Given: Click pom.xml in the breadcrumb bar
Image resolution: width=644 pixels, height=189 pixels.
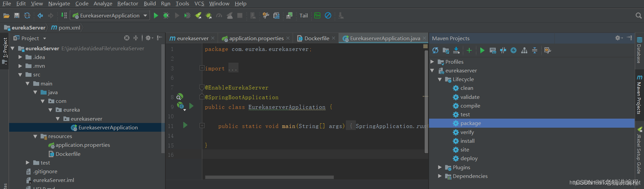Looking at the screenshot, I should tap(66, 27).
